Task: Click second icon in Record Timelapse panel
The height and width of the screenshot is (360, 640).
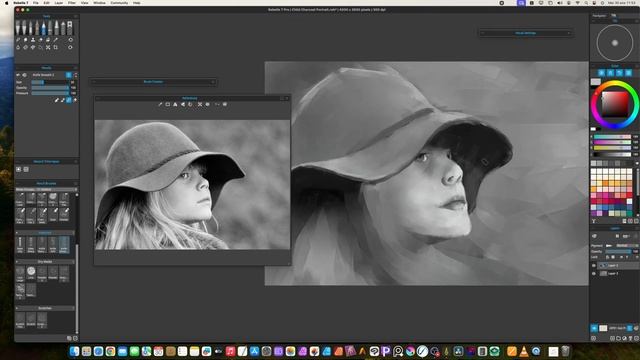Action: (x=26, y=169)
